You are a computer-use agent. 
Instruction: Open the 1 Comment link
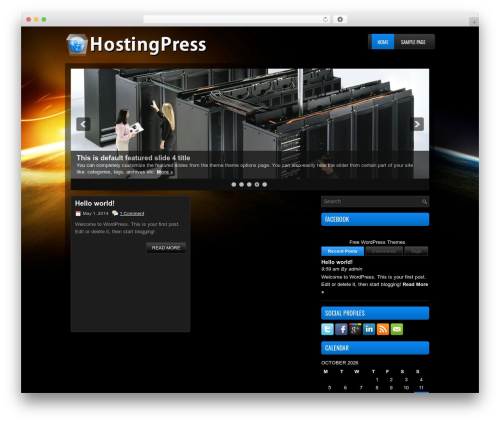coord(132,213)
